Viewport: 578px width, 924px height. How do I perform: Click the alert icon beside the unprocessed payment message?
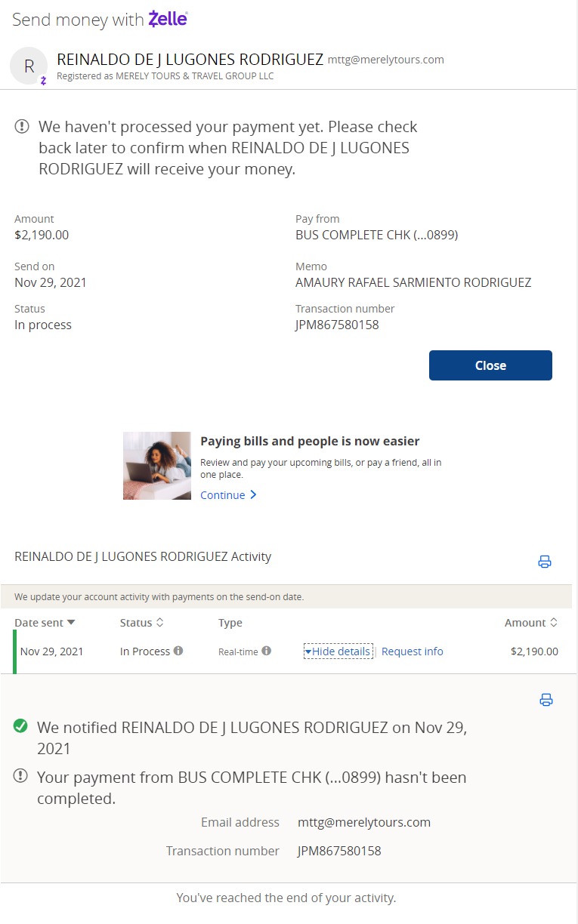tap(22, 127)
